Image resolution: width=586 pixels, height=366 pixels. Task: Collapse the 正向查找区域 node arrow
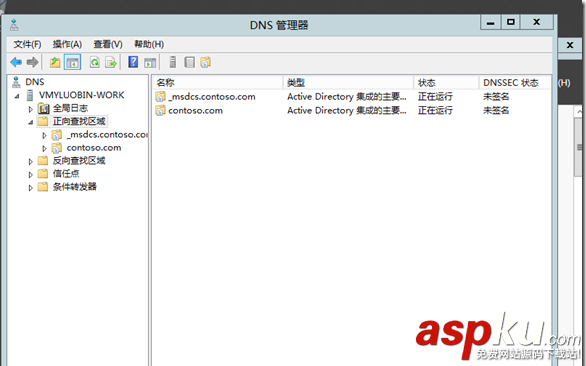tap(31, 122)
